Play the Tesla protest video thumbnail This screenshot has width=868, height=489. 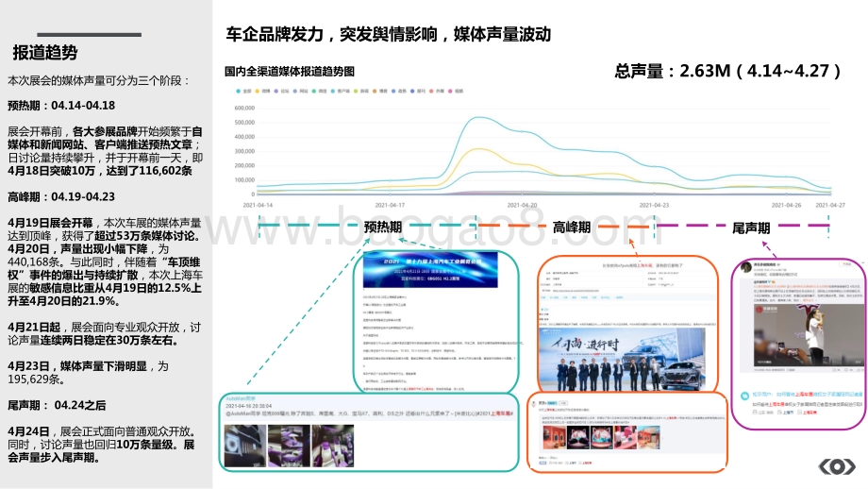(x=807, y=335)
